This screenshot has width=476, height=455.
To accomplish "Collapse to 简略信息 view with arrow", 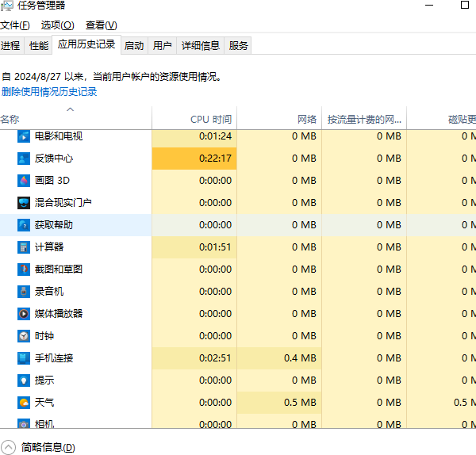I will click(9, 447).
